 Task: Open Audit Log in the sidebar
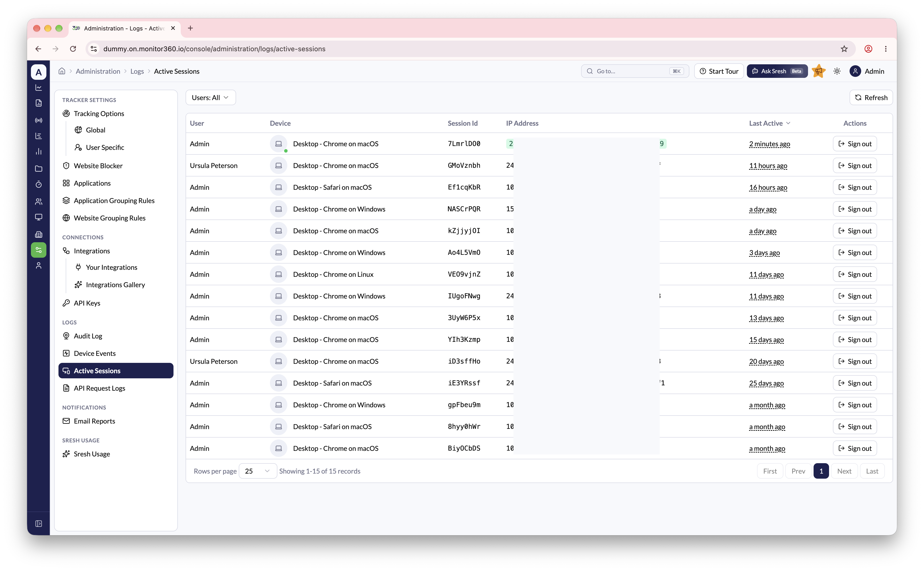coord(88,336)
